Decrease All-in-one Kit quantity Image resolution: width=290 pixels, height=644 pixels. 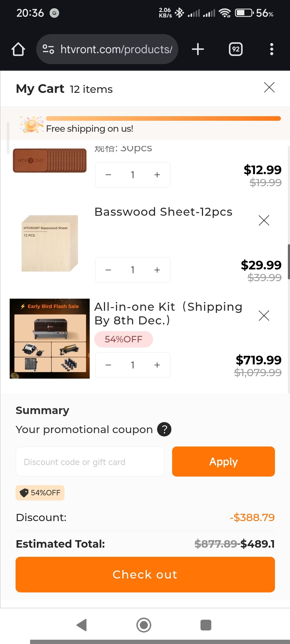[x=108, y=365]
